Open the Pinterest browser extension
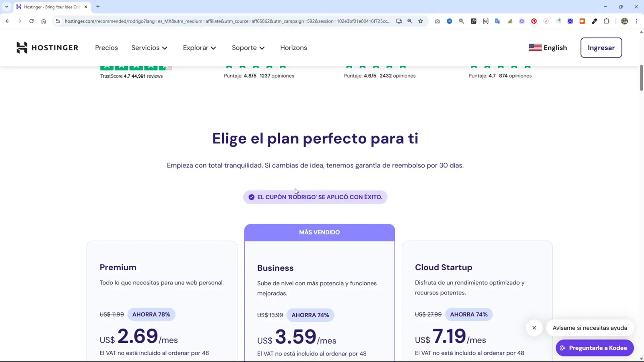Image resolution: width=644 pixels, height=362 pixels. pos(534,21)
